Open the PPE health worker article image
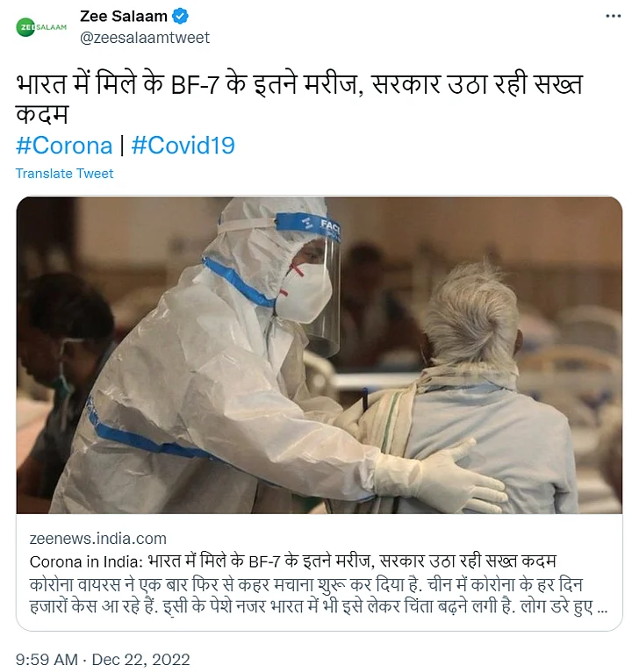The image size is (632, 672). pyautogui.click(x=319, y=354)
